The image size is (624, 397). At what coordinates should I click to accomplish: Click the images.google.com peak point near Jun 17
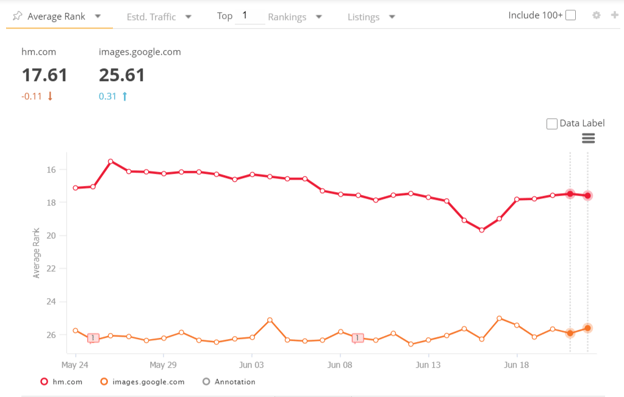(499, 318)
